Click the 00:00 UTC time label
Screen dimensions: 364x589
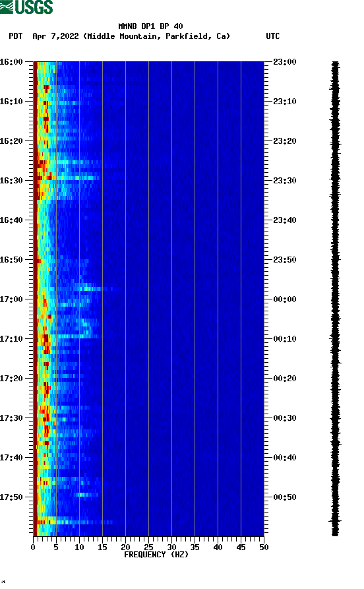[285, 299]
